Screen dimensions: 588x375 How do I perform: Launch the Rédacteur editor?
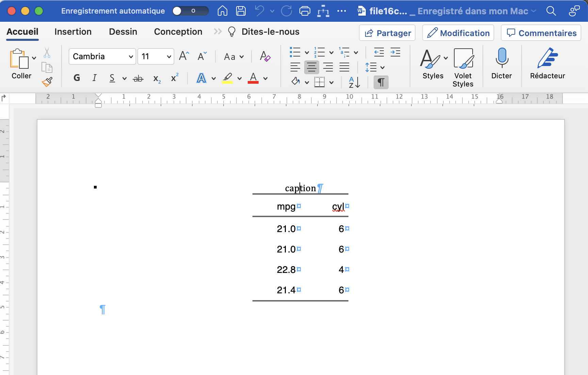point(547,63)
